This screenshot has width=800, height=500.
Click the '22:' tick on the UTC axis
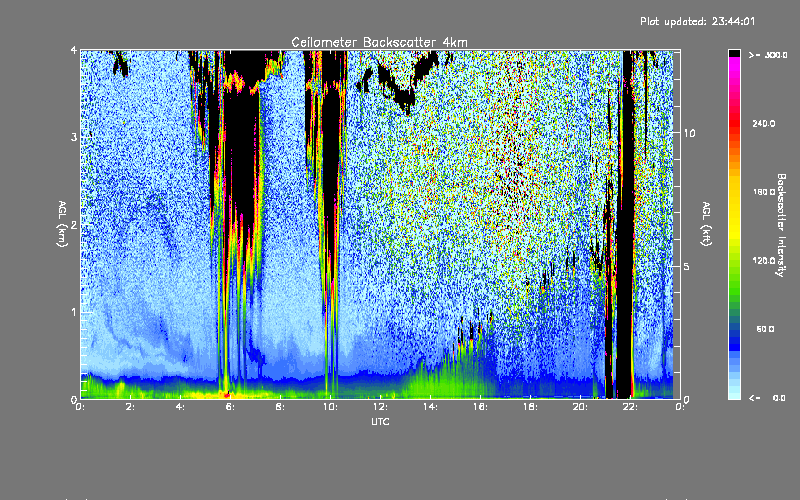tap(630, 407)
